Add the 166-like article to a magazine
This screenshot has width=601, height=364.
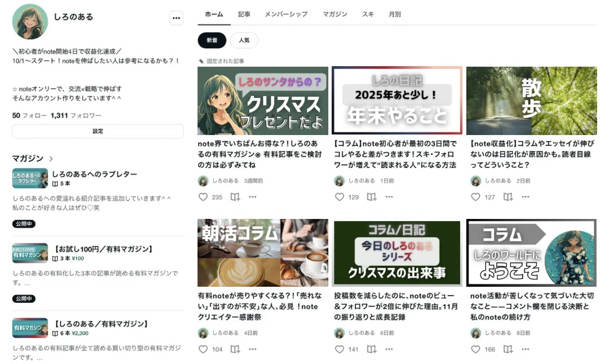(508, 349)
